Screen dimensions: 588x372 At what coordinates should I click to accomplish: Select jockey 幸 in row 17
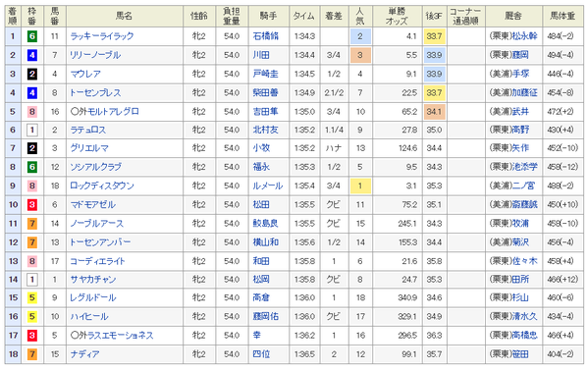[257, 336]
